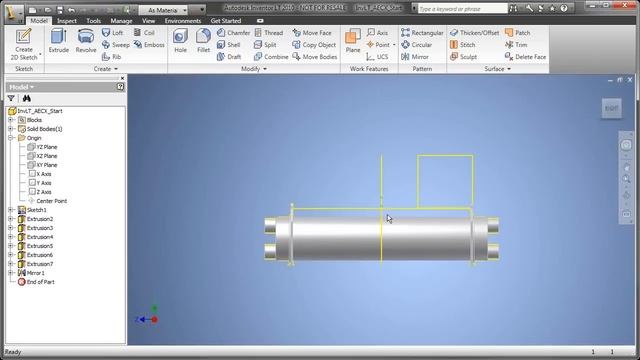The image size is (640, 360).
Task: Apply Rectangular pattern
Action: click(x=422, y=33)
